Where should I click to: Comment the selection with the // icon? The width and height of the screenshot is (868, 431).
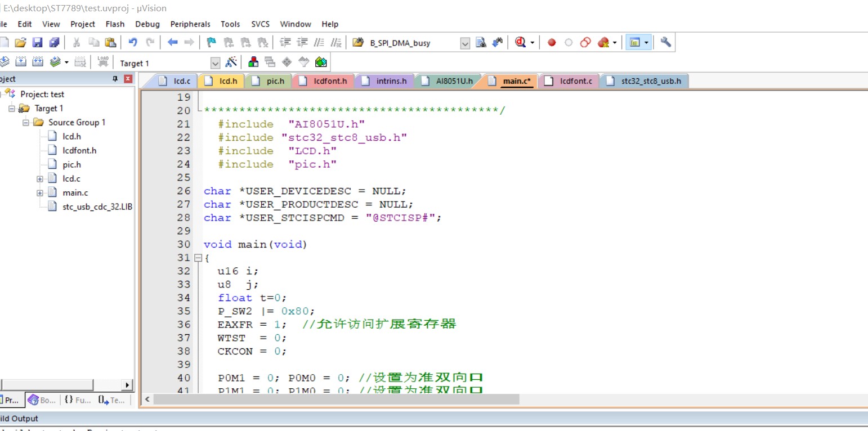tap(319, 42)
